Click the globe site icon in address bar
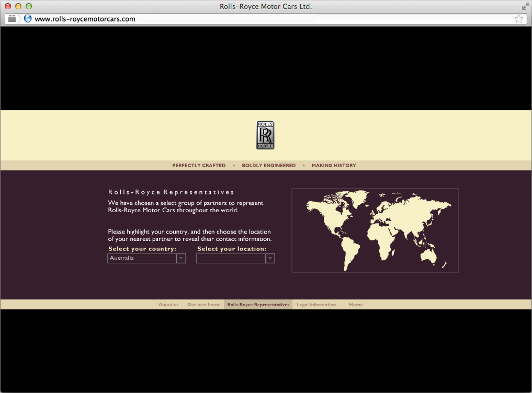 pos(28,19)
